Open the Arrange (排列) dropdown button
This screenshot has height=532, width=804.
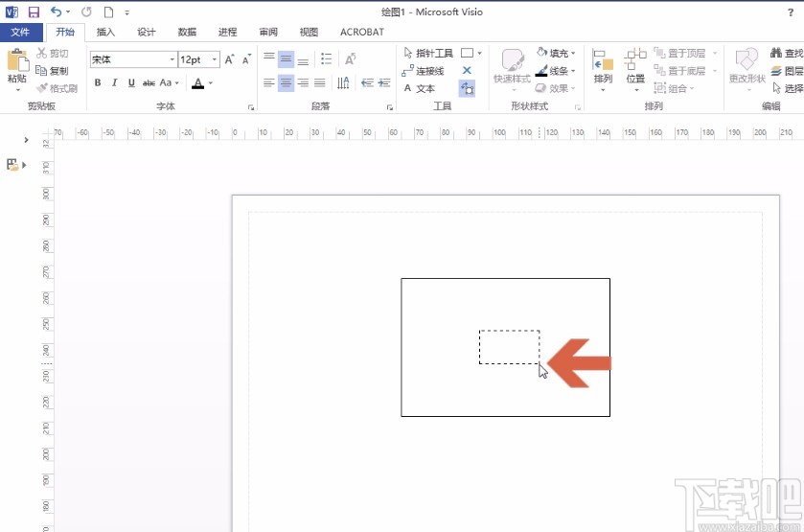coord(603,70)
